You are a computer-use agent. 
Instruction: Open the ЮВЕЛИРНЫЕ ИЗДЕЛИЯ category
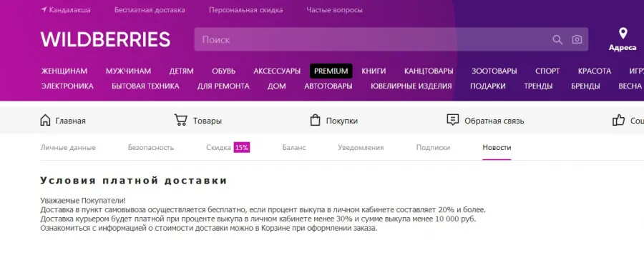pyautogui.click(x=411, y=86)
